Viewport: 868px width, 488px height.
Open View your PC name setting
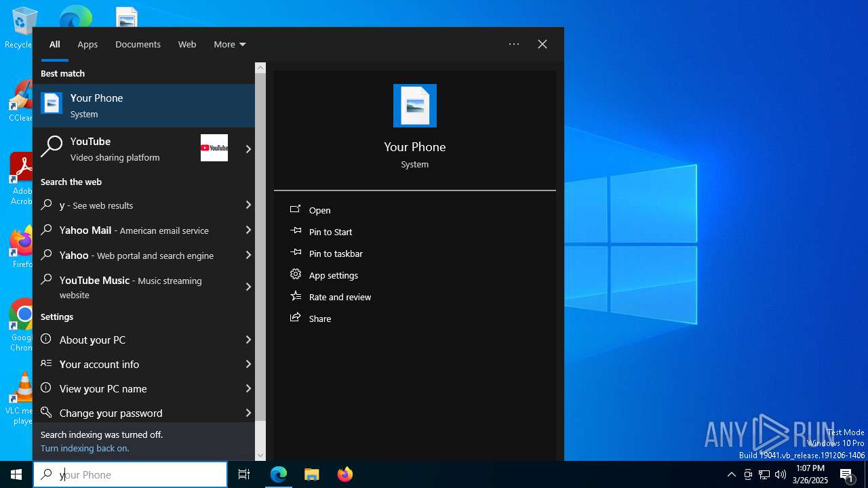tap(144, 388)
